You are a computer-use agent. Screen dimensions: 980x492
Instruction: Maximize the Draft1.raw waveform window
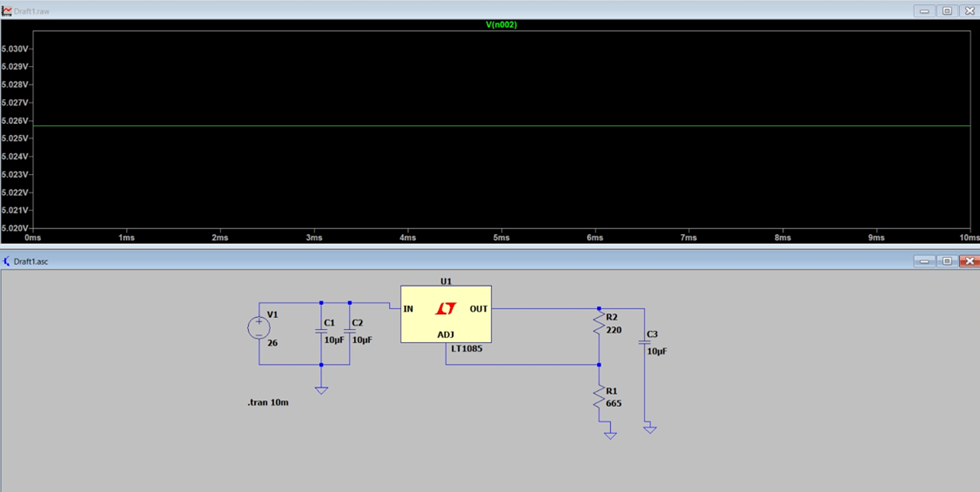tap(946, 9)
